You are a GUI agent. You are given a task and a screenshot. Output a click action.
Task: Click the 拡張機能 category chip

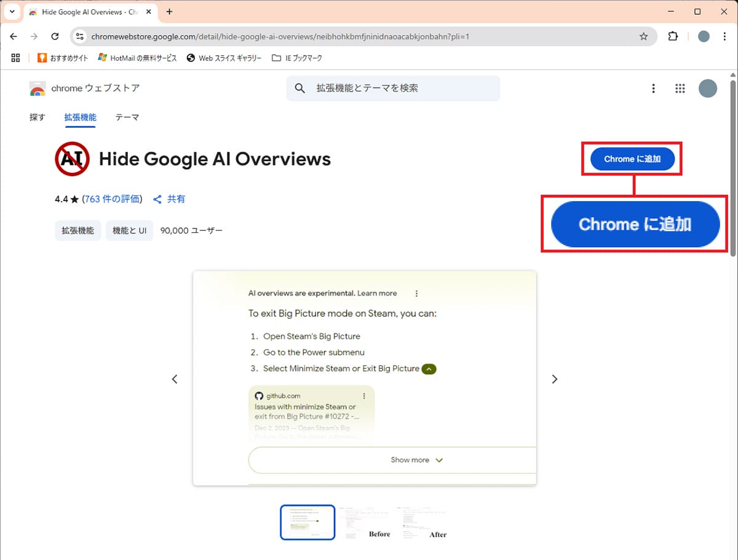pos(78,231)
